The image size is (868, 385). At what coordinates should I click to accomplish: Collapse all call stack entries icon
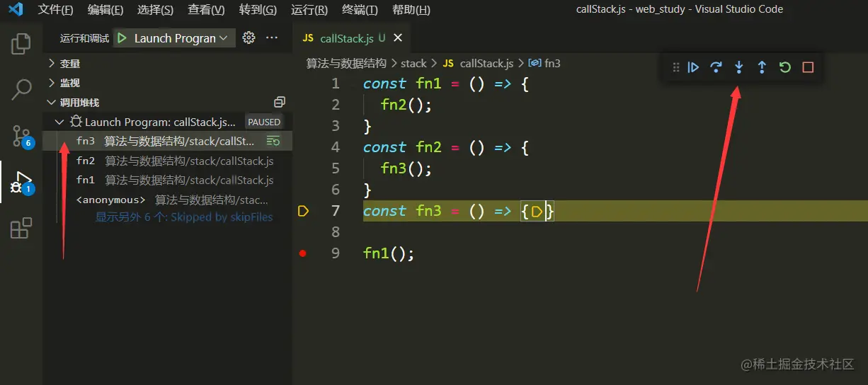280,102
